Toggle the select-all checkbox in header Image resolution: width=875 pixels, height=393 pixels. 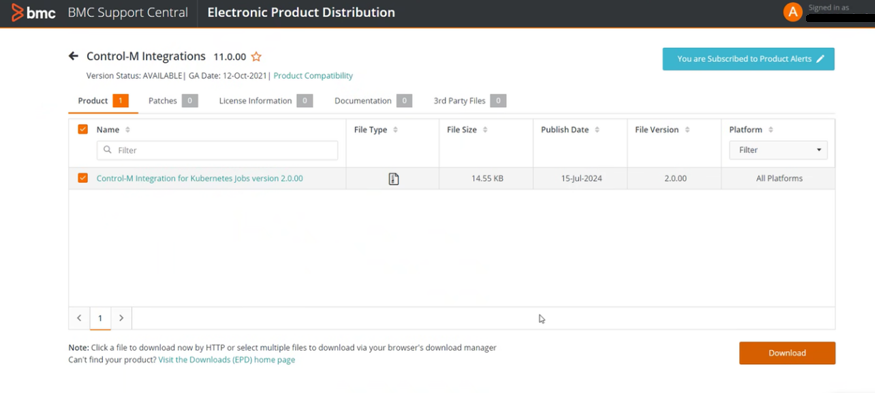click(83, 129)
